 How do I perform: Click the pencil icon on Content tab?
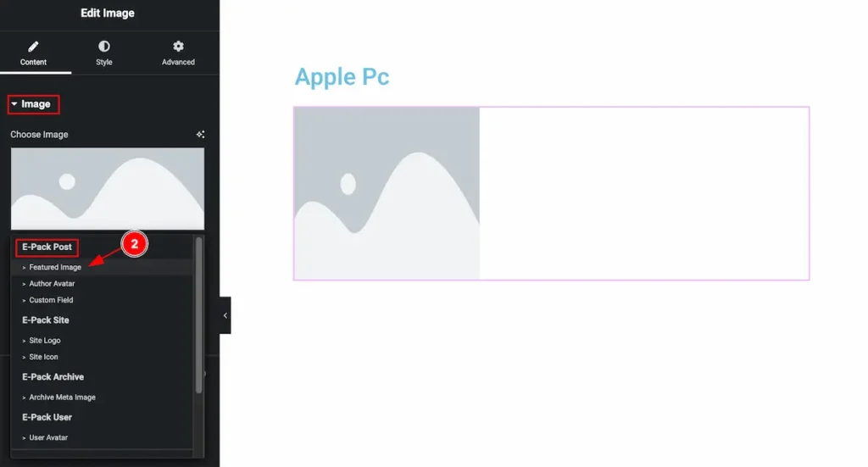(x=33, y=47)
